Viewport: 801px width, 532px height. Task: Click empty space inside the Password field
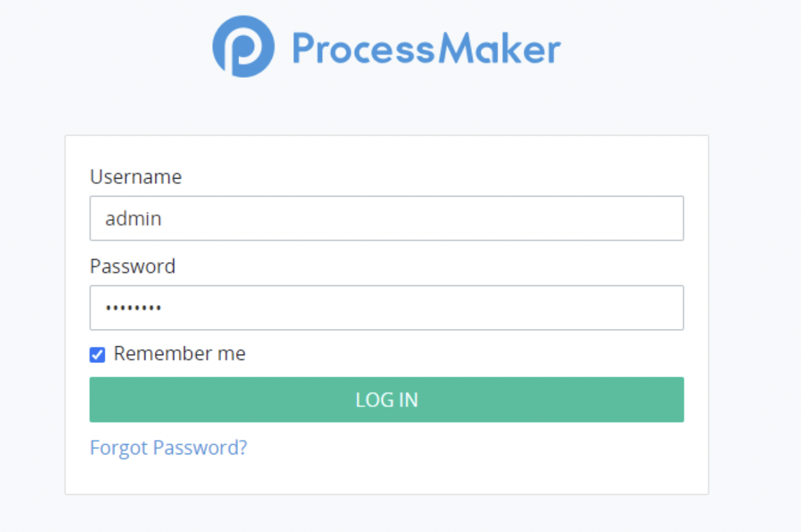(x=450, y=308)
